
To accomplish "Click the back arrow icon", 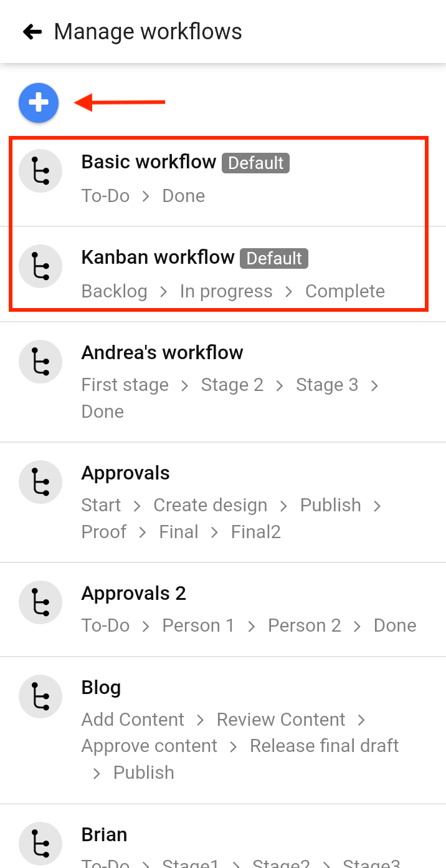I will point(32,32).
